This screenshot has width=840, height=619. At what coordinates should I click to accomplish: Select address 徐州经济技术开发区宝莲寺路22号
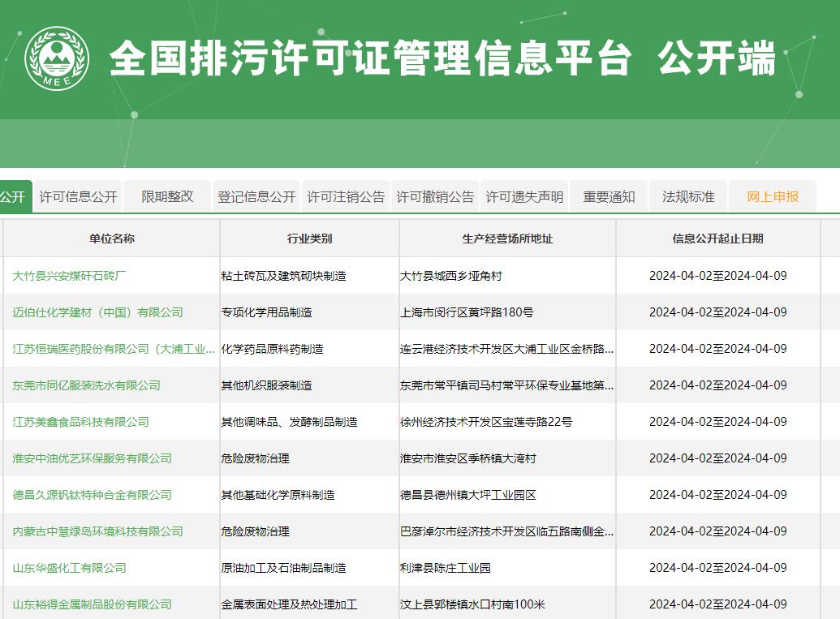tap(486, 422)
